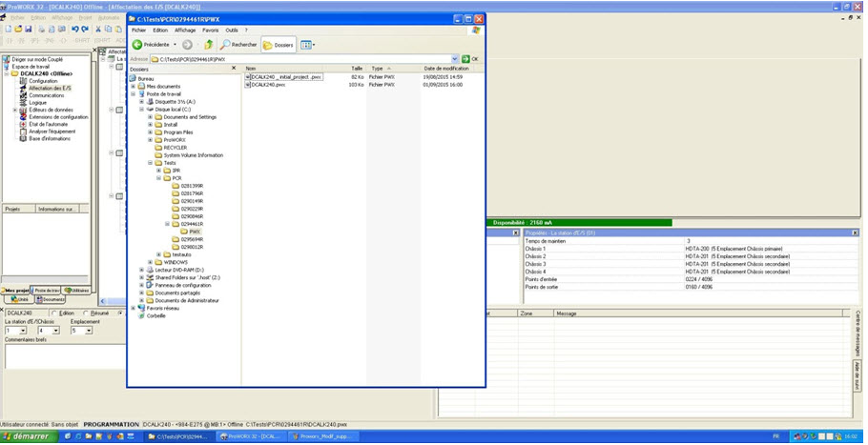Click the Save disk icon in ProWORX toolbar

click(x=28, y=30)
